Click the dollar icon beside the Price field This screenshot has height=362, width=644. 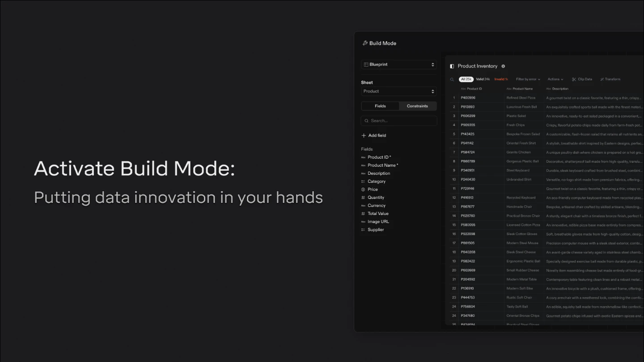[364, 189]
